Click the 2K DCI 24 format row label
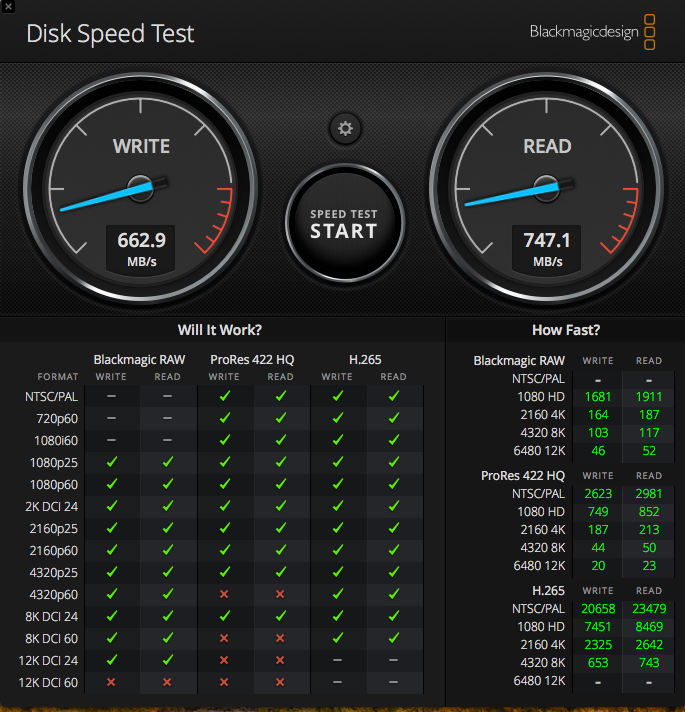685x712 pixels. [51, 506]
